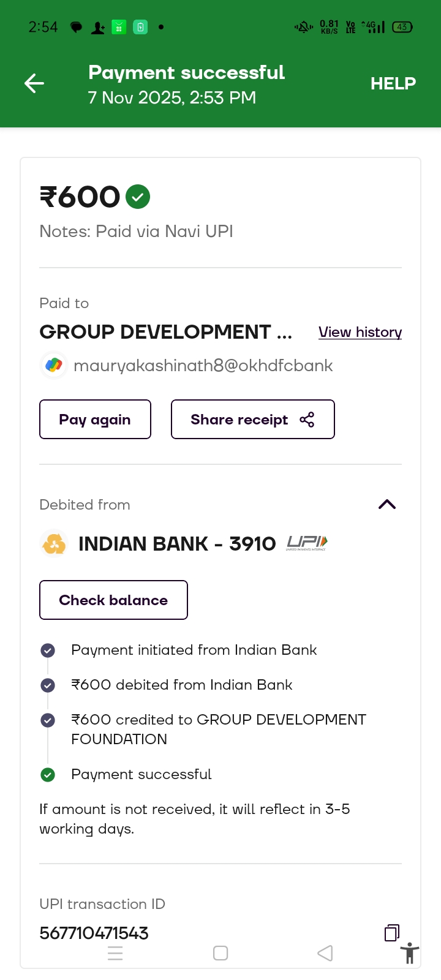Tap Android recent apps menu button
This screenshot has width=441, height=980.
pos(115,953)
